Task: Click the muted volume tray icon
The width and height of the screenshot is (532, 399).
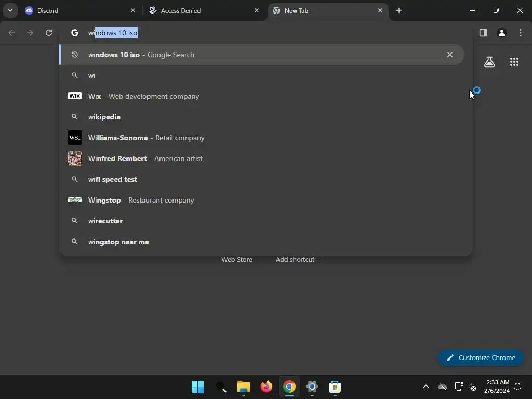Action: point(472,387)
